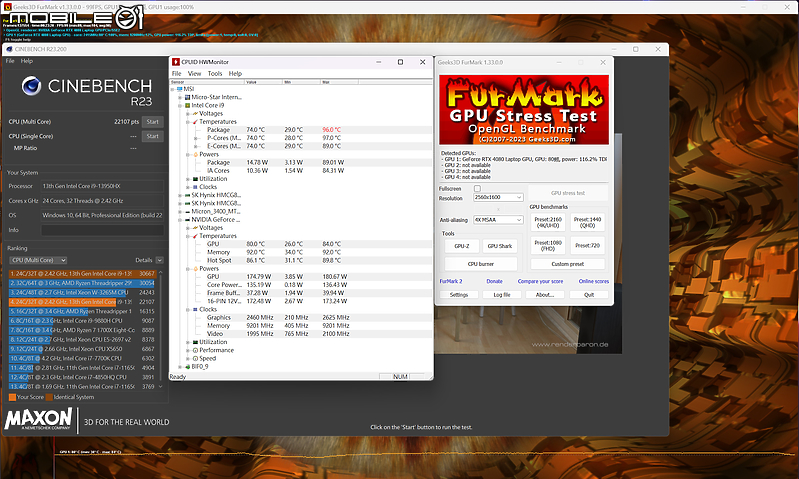Collapse the Intel Core i9 Powers node
Viewport: 799px width, 479px height.
tap(188, 154)
